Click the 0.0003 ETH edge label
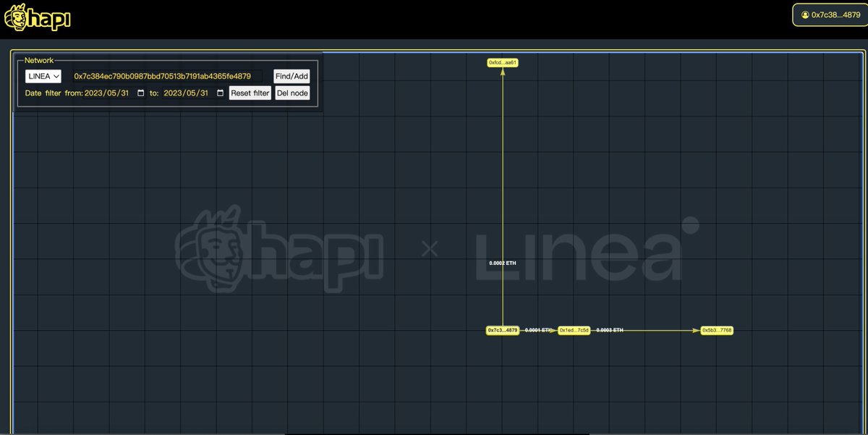This screenshot has height=435, width=868. (610, 330)
